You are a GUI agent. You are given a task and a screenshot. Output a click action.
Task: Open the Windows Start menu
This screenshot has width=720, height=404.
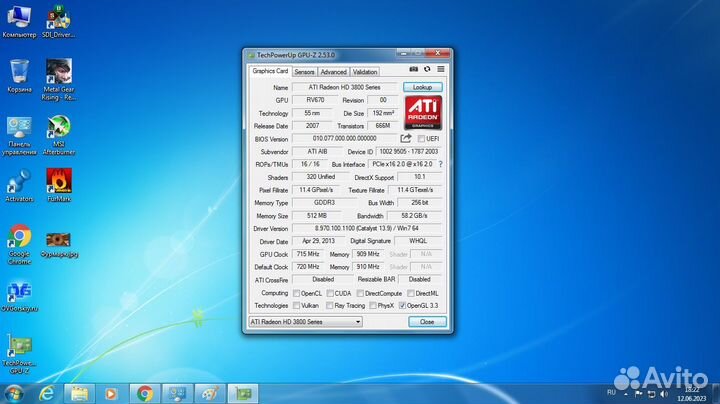pos(13,394)
